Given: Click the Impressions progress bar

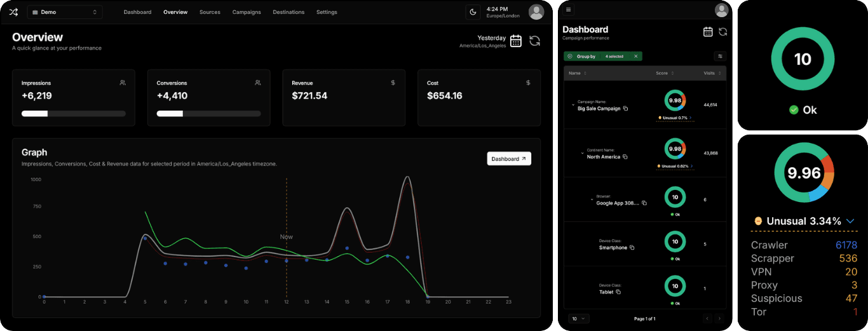Looking at the screenshot, I should [73, 114].
